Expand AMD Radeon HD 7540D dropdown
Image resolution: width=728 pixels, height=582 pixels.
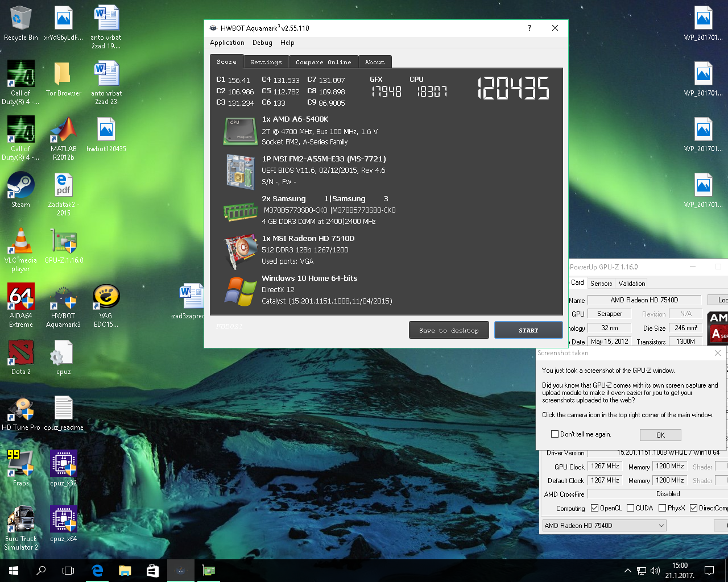coord(604,525)
